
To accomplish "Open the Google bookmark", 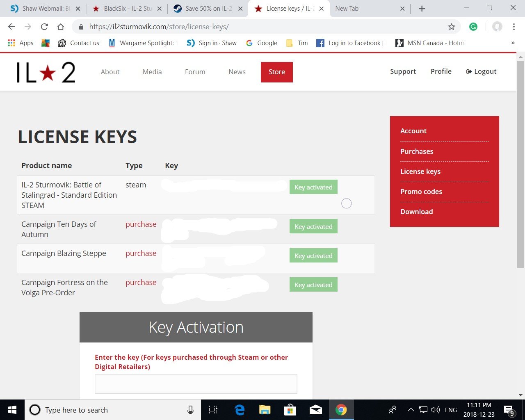I will coord(262,43).
